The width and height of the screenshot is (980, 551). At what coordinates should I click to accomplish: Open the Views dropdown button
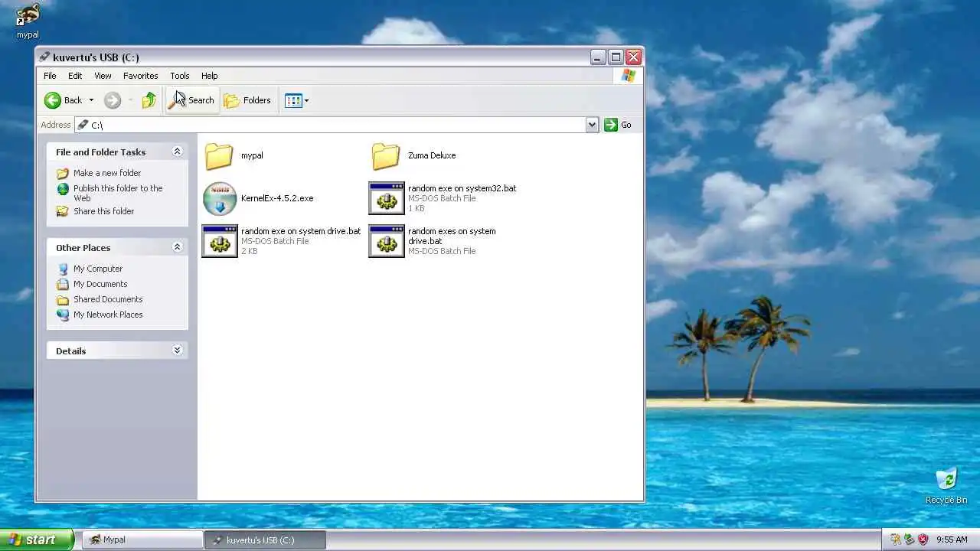coord(297,100)
